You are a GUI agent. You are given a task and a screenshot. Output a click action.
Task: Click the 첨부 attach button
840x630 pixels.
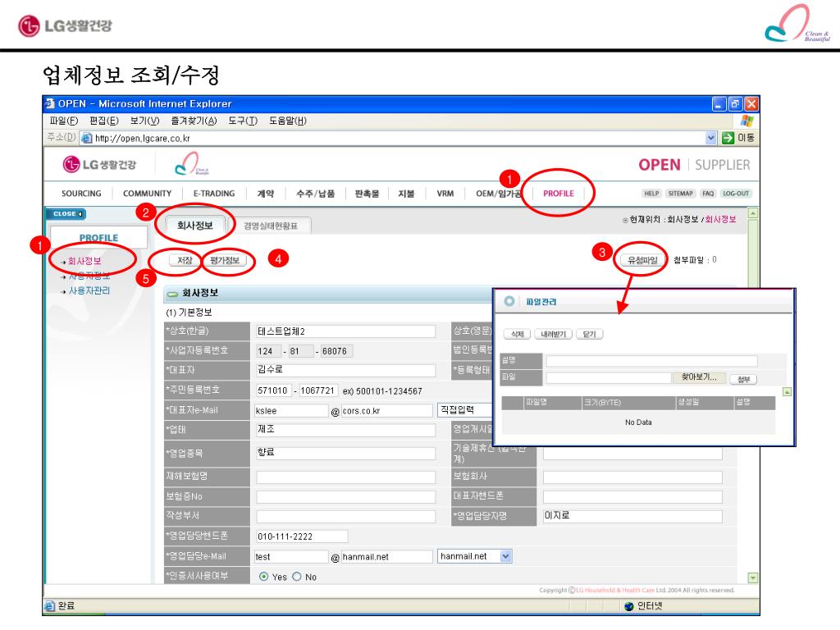tap(743, 379)
